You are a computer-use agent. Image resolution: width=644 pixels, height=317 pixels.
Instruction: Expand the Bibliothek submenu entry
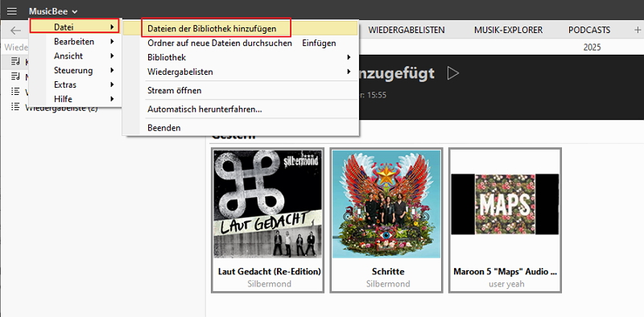pos(241,57)
